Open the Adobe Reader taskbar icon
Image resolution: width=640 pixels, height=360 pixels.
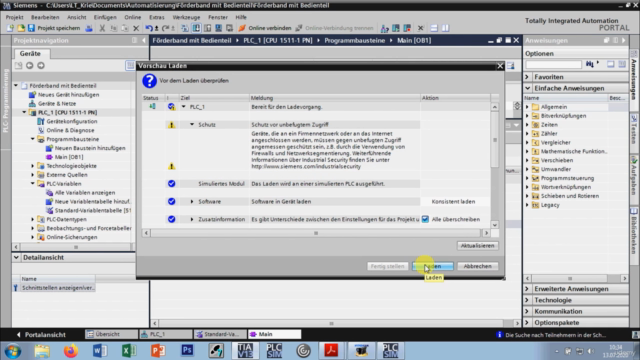331,351
